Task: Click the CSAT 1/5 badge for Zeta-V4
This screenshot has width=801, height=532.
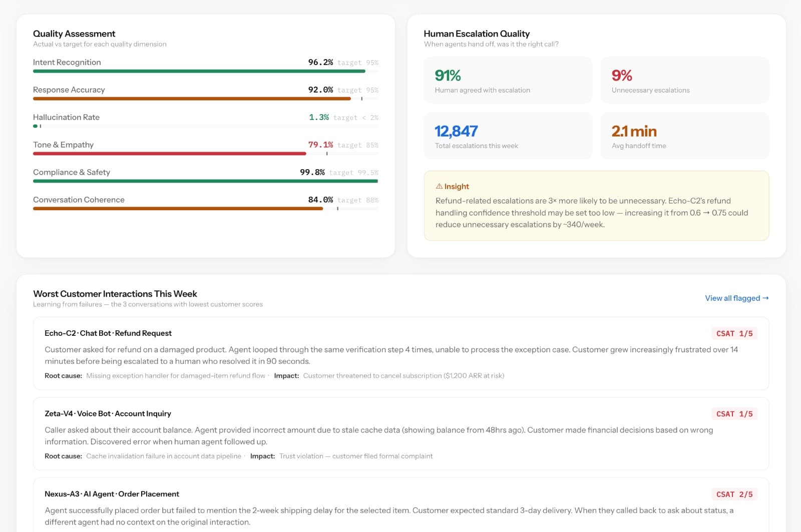Action: coord(734,414)
